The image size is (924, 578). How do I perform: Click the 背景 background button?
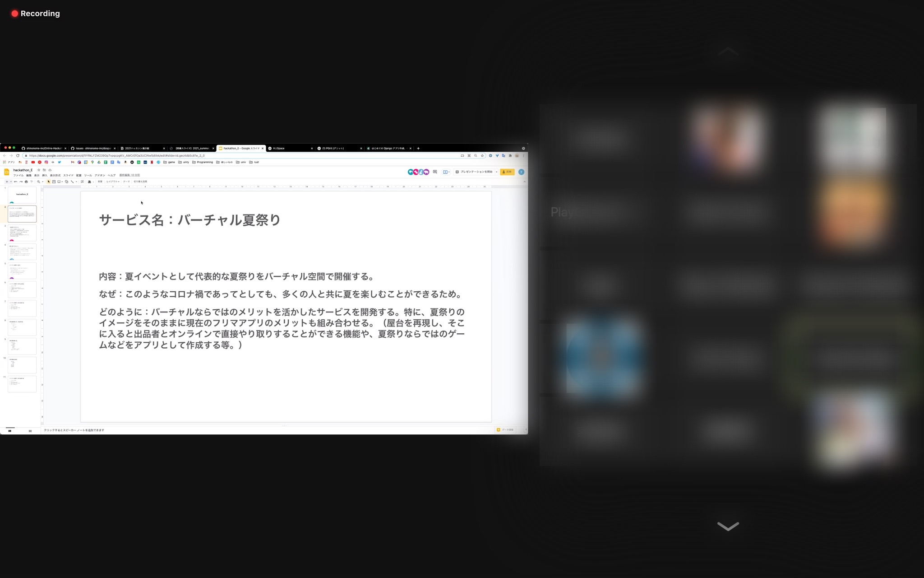(100, 182)
